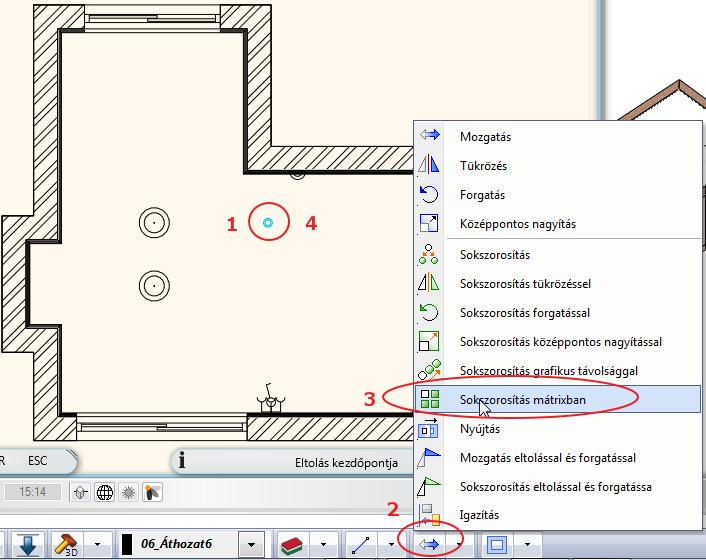Choose the Tükrözés menu entry

tap(557, 166)
